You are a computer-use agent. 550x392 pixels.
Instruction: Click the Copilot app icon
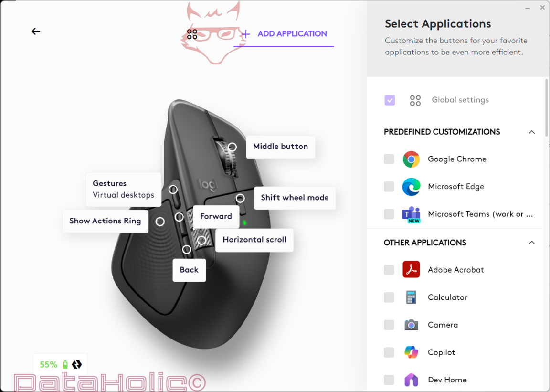tap(411, 352)
